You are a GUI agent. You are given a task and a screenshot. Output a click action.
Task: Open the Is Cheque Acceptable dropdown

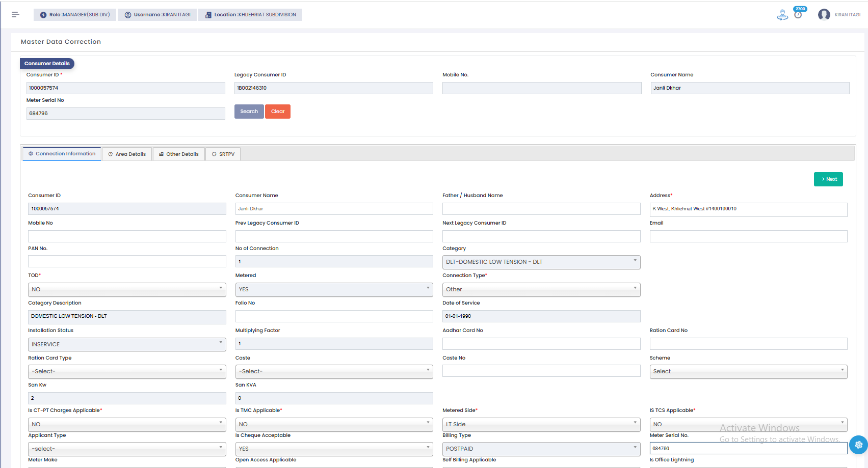tap(334, 449)
